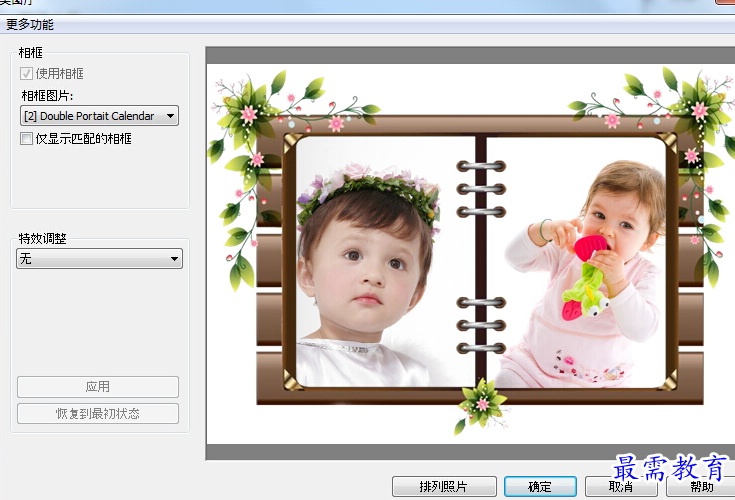Open help via 帮助 button
The width and height of the screenshot is (735, 500).
click(701, 486)
